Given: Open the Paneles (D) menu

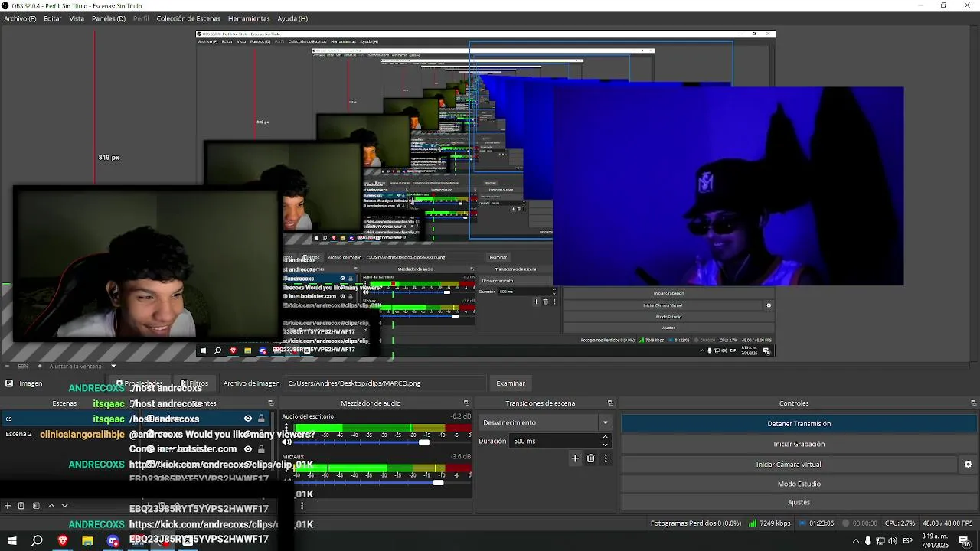Looking at the screenshot, I should point(109,18).
